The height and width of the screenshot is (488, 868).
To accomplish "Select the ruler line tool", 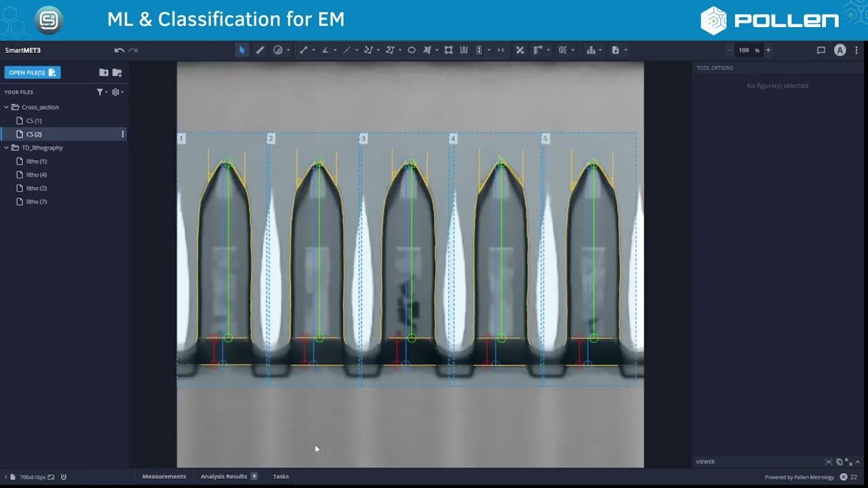I will coord(260,50).
